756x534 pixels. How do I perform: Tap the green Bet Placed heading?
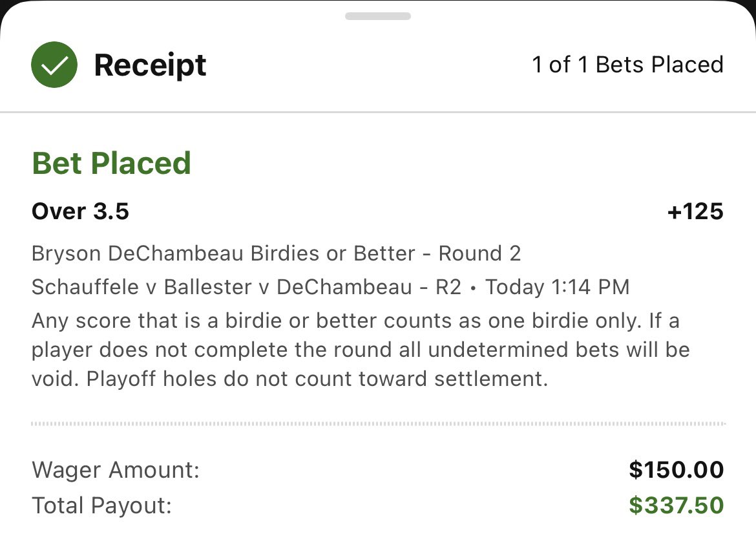tap(111, 163)
